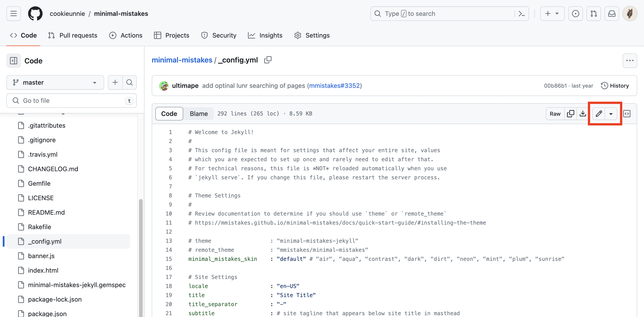Switch to the Blame view
The width and height of the screenshot is (644, 317).
click(199, 114)
